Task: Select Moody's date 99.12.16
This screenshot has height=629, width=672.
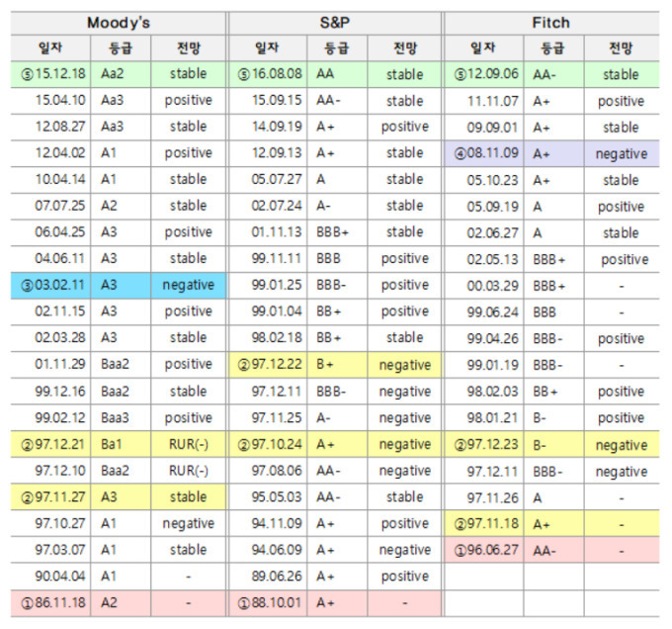Action: (60, 392)
